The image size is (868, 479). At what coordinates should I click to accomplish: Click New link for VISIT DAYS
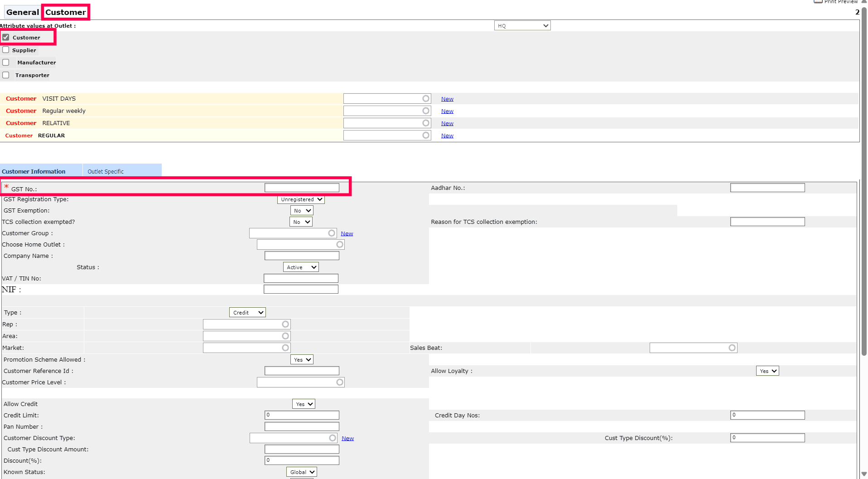coord(447,99)
